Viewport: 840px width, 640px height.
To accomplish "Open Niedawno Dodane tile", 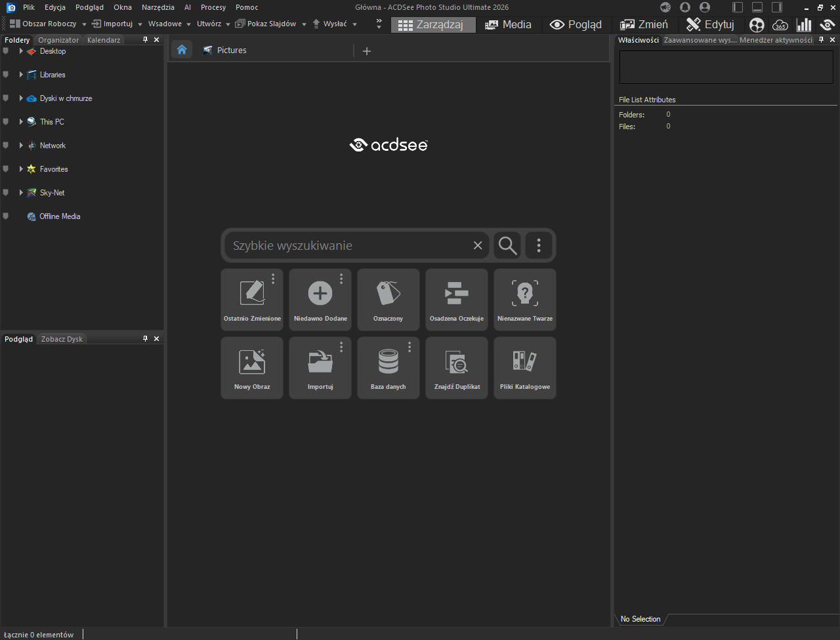I will [320, 300].
